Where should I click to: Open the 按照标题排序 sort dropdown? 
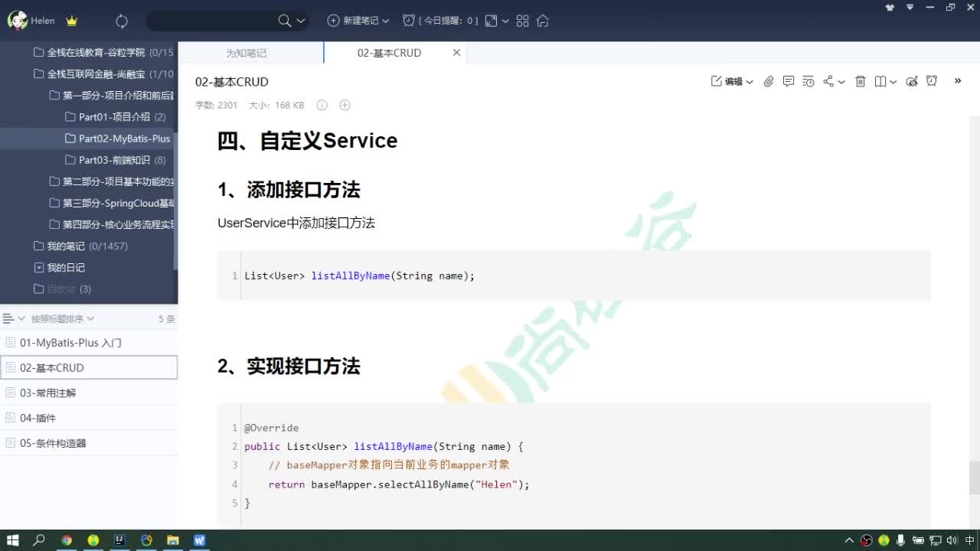click(x=62, y=318)
